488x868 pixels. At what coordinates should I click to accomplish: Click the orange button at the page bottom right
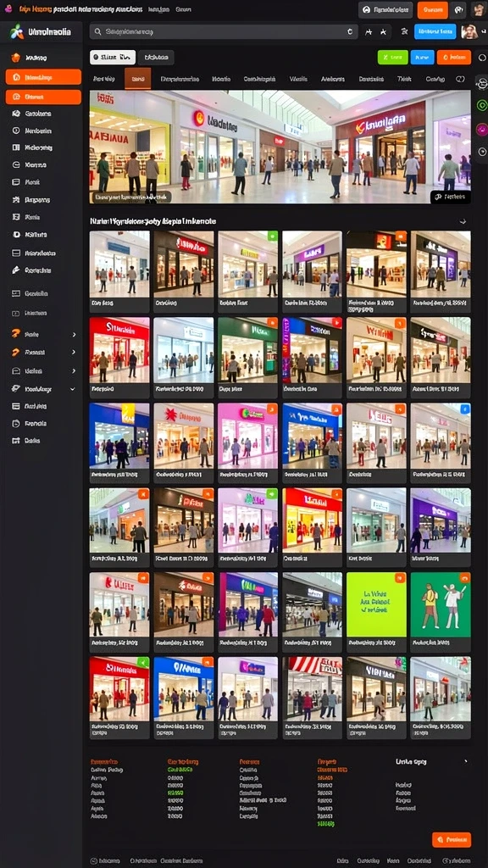[x=452, y=840]
